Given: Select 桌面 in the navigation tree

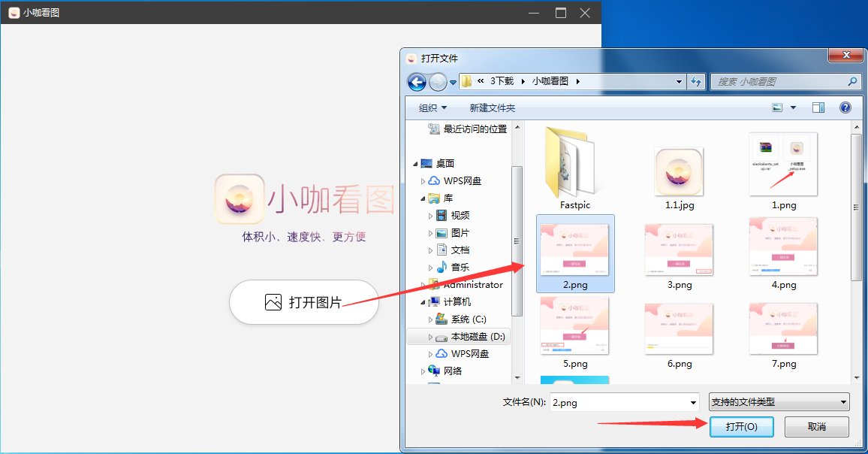Looking at the screenshot, I should pos(438,163).
